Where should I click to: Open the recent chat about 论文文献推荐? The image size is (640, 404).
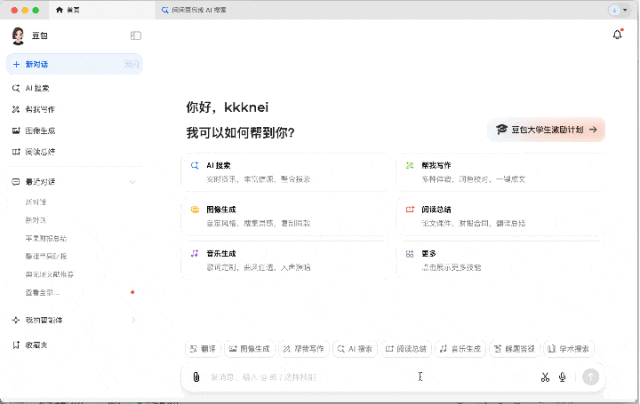pos(49,274)
